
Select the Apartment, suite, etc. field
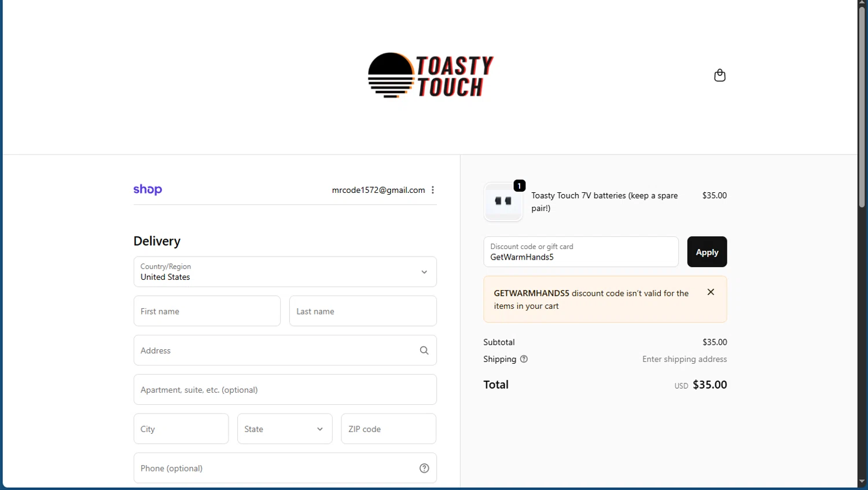[285, 389]
